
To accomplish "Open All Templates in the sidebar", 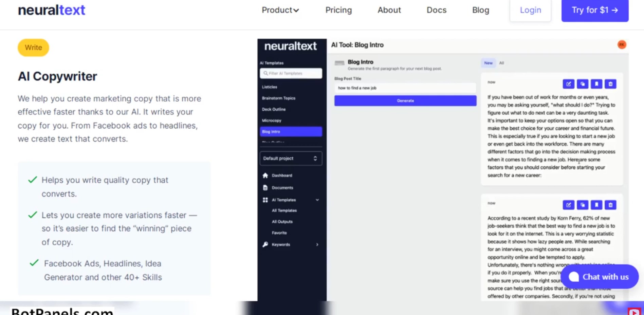I will (284, 211).
